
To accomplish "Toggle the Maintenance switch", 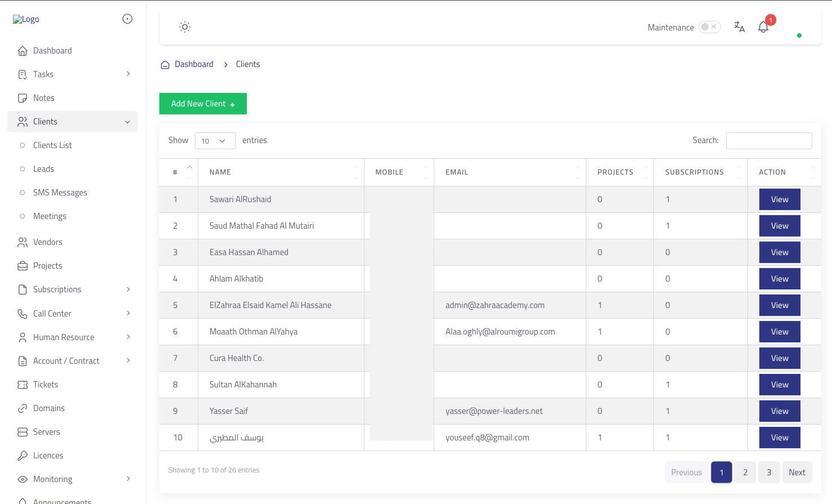I will coord(709,27).
